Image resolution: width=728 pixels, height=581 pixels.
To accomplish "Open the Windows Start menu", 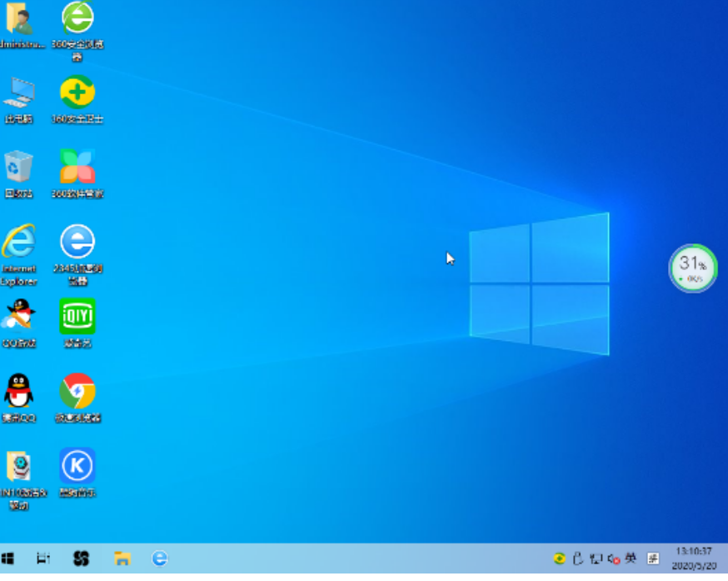I will 8,558.
